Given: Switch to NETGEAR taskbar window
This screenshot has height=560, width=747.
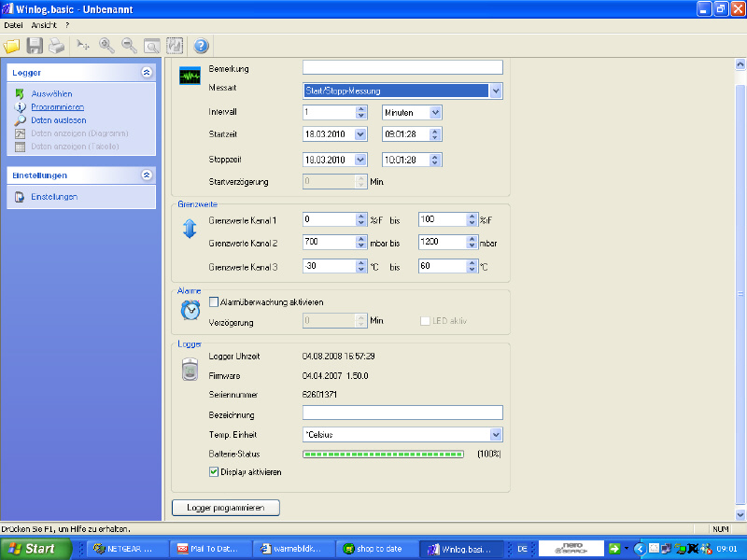Looking at the screenshot, I should click(127, 549).
